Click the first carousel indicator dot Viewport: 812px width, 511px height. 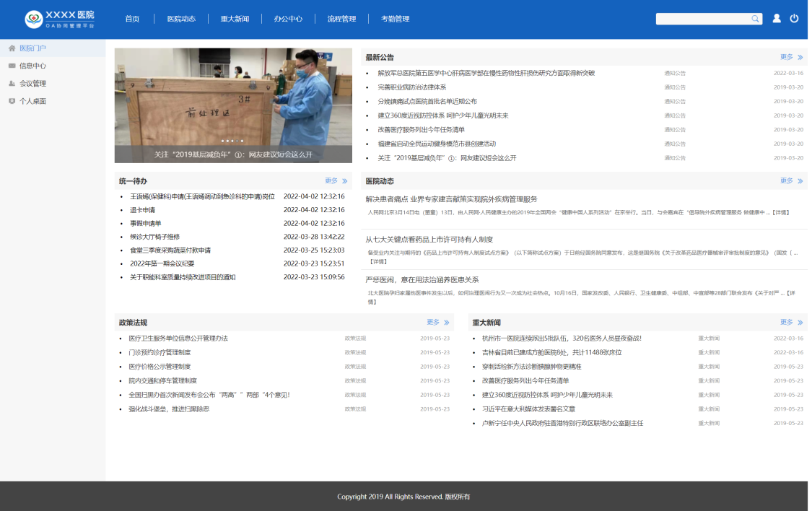pos(222,141)
